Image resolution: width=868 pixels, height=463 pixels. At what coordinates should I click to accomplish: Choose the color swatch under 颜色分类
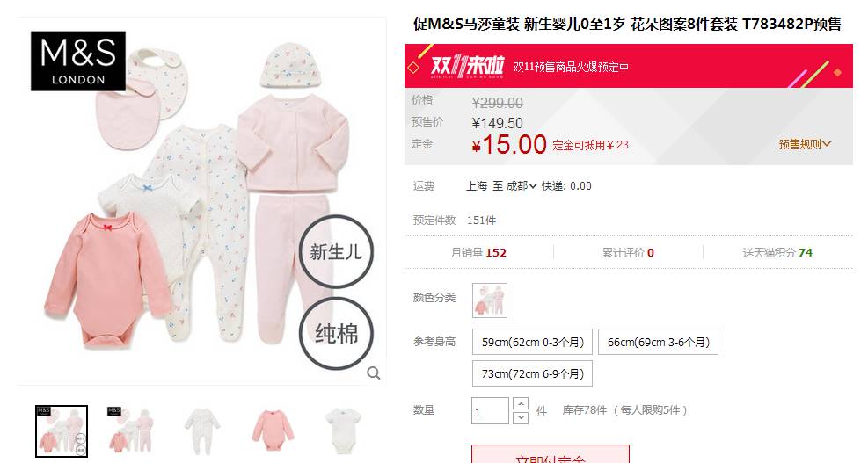[x=490, y=300]
